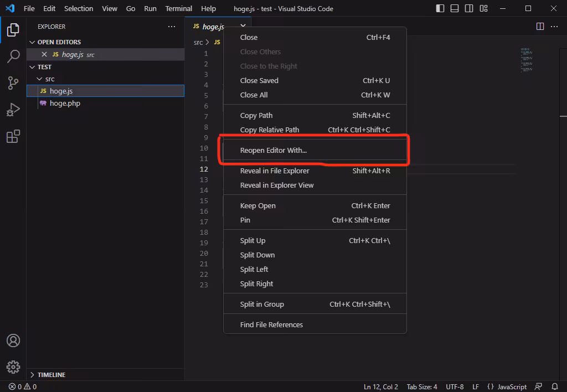Select hoge.js src entry in Open Editors
567x392 pixels.
coord(106,54)
